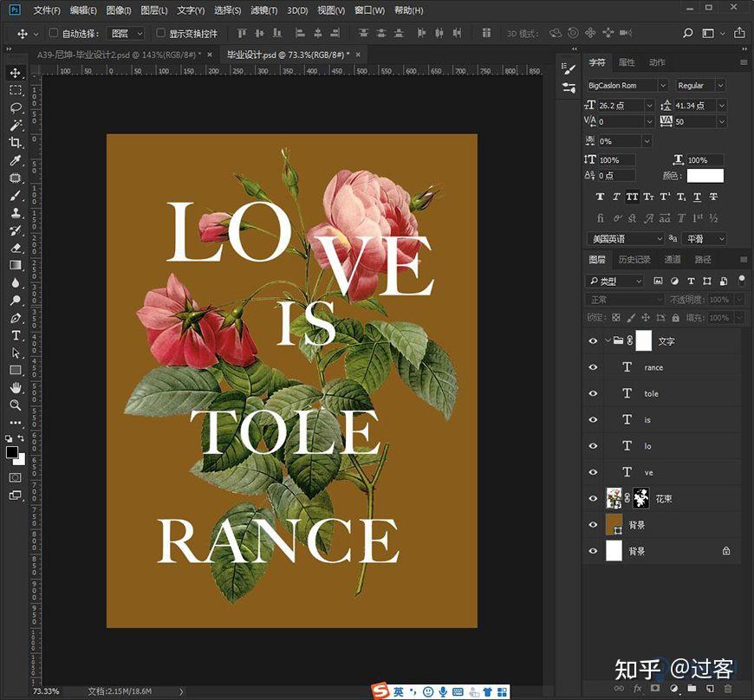Click the zoom level field 73.33%
This screenshot has width=754, height=700.
pyautogui.click(x=46, y=690)
